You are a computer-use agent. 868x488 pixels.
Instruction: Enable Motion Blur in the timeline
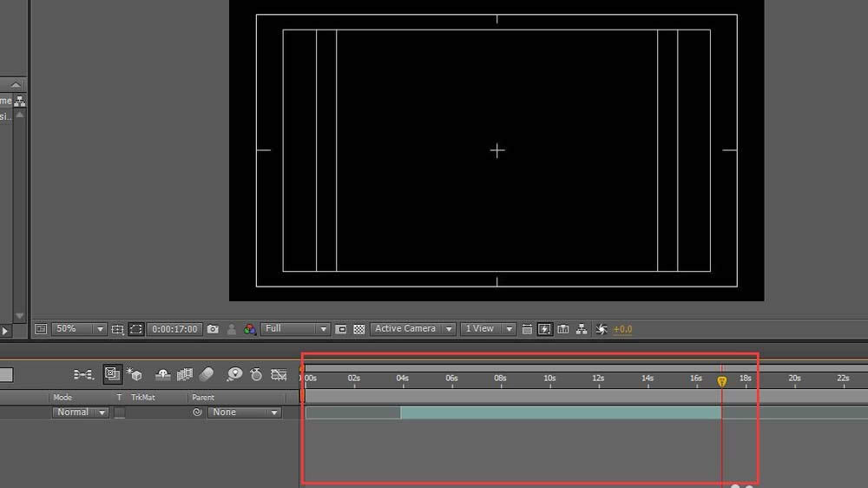click(207, 375)
